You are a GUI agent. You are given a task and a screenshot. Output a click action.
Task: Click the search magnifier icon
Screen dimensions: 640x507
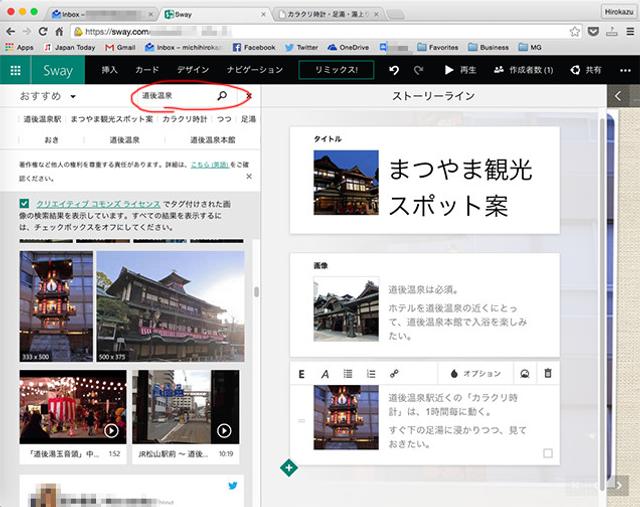221,95
